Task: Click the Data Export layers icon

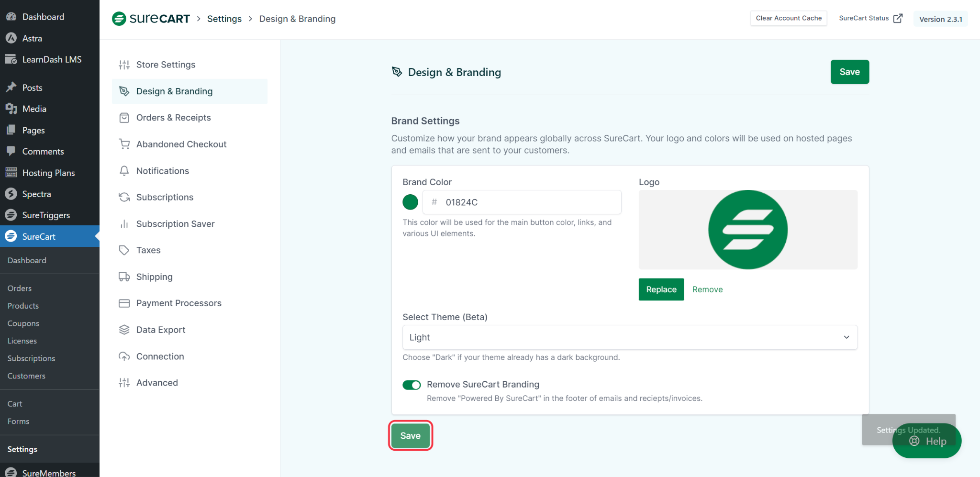Action: pos(124,330)
